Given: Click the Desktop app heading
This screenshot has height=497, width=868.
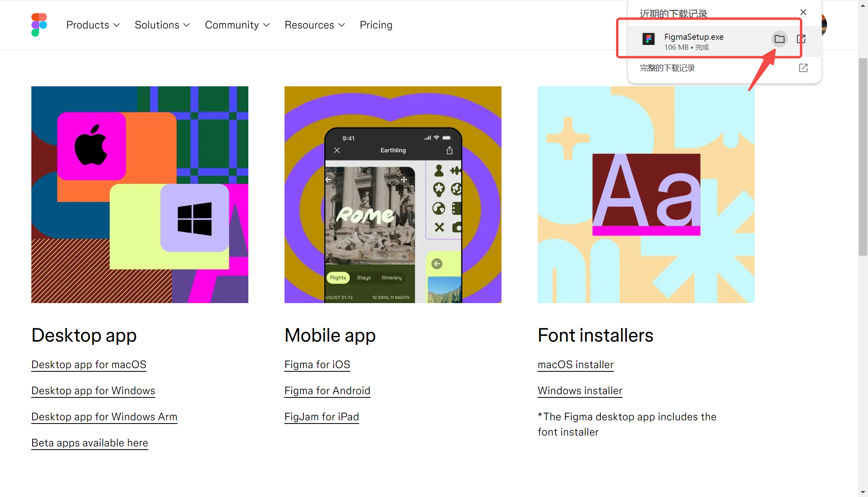Looking at the screenshot, I should (84, 335).
